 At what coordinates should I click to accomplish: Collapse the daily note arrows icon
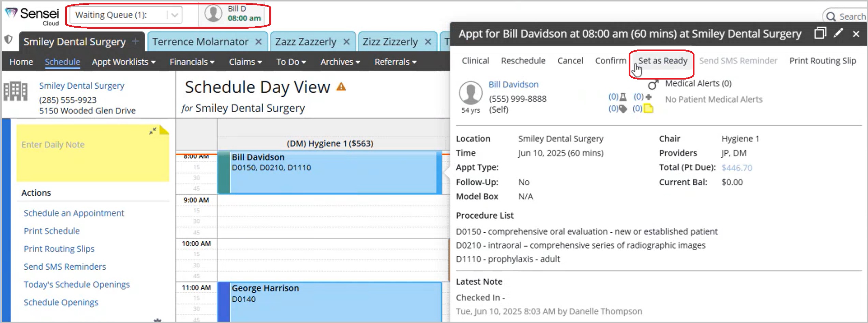pos(153,131)
